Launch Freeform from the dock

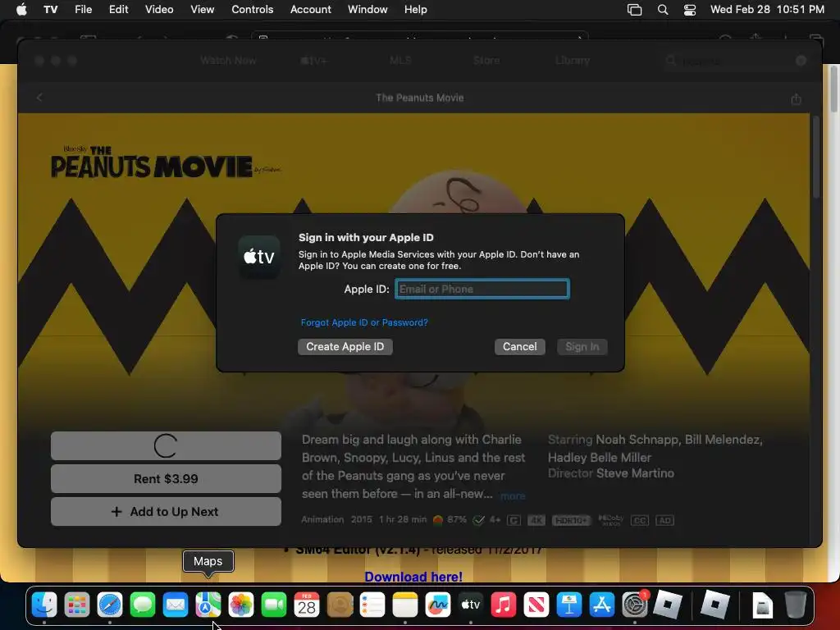pos(438,605)
